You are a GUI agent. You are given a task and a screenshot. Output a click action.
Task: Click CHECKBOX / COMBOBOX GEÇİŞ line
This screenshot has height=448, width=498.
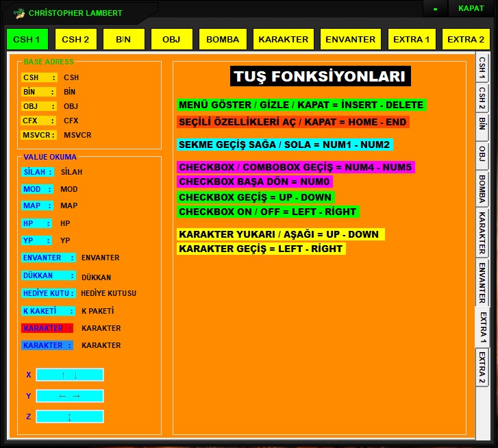[x=296, y=167]
